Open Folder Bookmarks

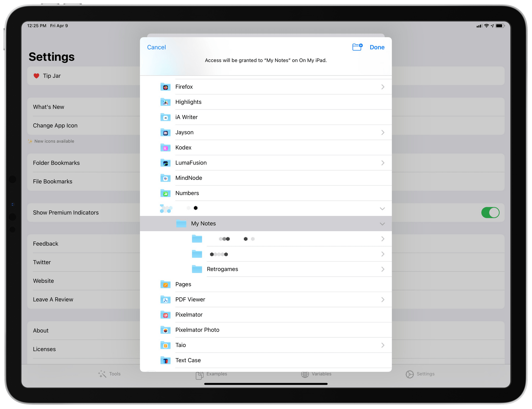click(x=84, y=163)
